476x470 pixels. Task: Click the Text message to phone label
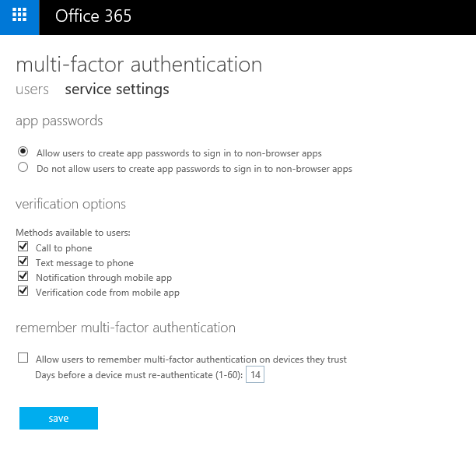(x=85, y=263)
